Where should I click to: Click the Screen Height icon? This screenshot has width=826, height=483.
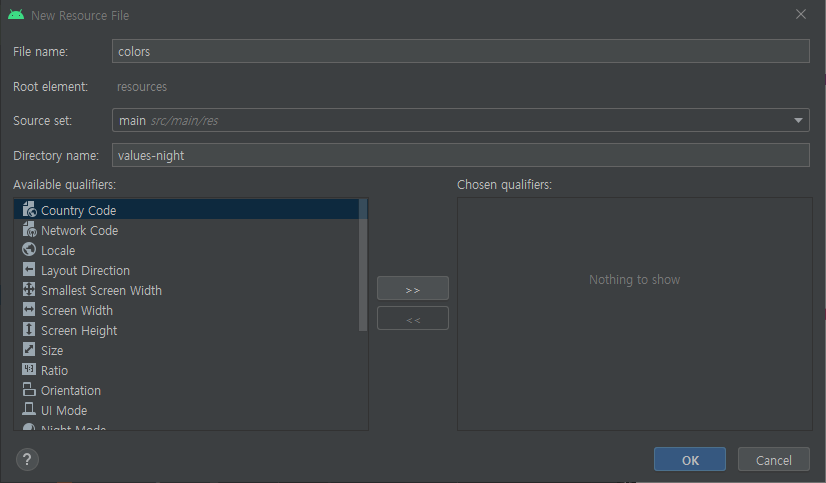click(30, 330)
